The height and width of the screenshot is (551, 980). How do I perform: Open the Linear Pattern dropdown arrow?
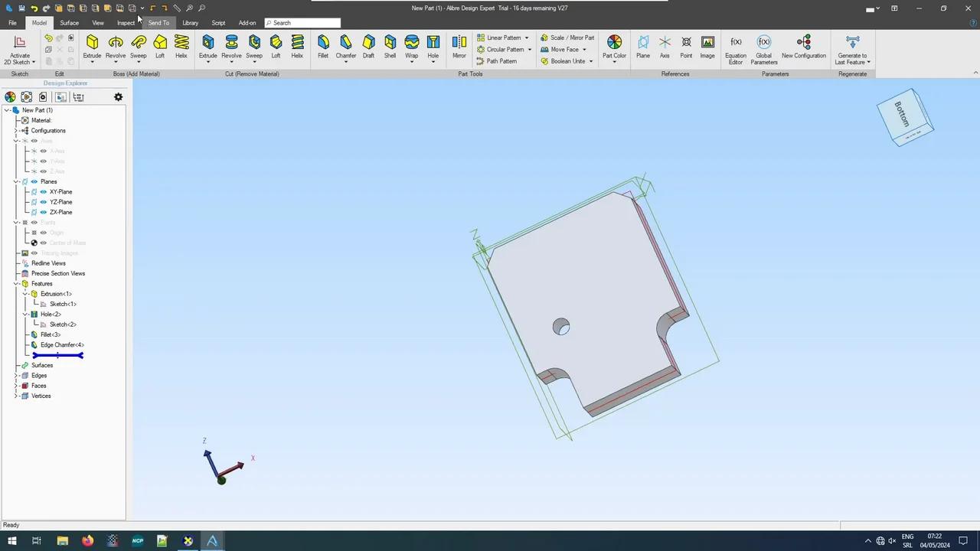(526, 37)
